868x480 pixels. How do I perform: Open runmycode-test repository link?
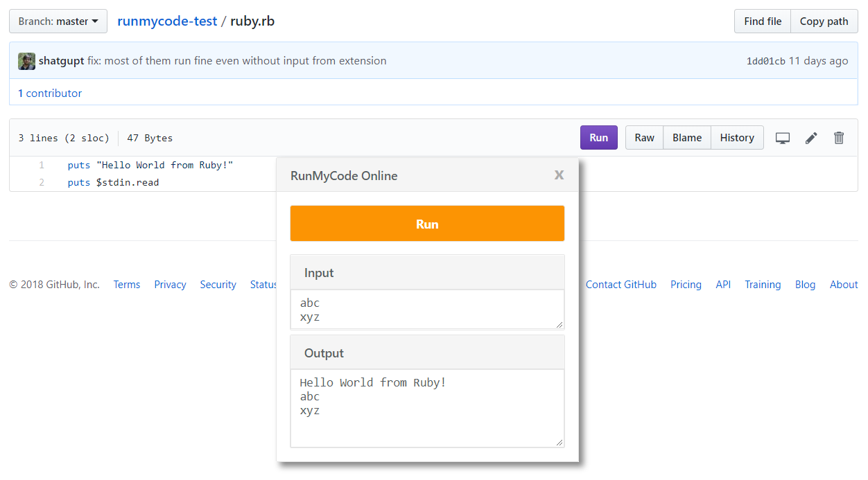[x=167, y=21]
